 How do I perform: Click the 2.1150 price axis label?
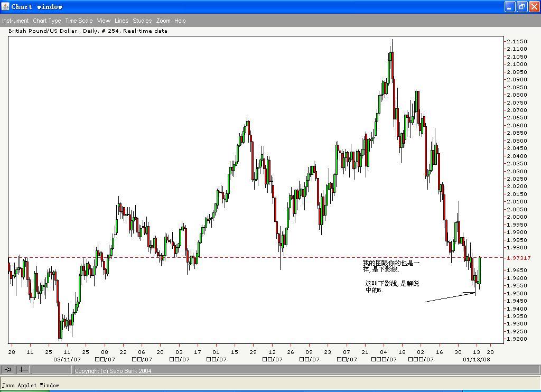click(x=517, y=41)
